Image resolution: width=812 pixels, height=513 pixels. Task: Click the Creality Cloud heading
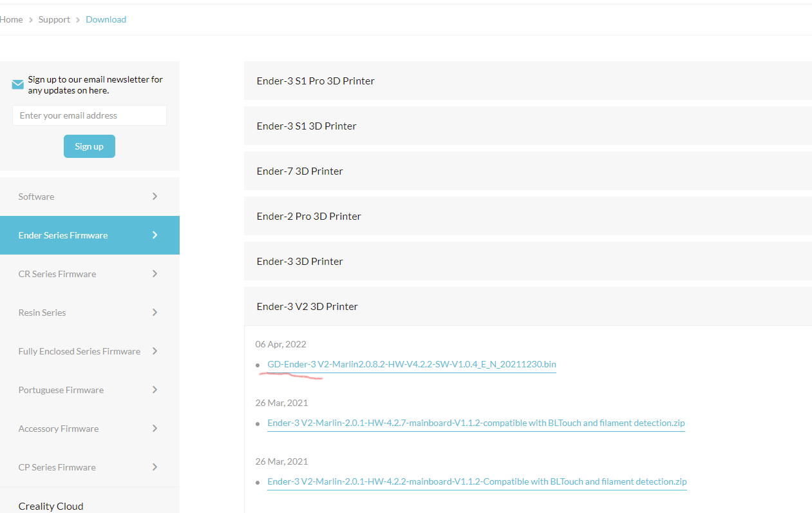click(51, 506)
